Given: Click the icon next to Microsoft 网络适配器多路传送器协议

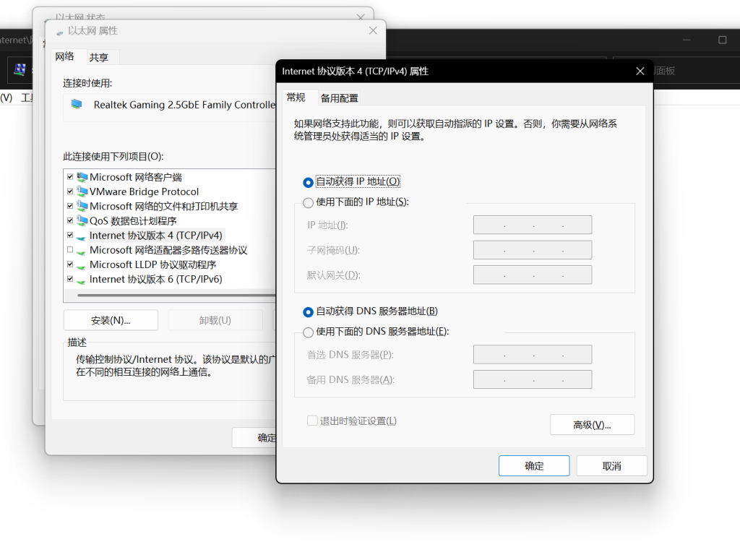Looking at the screenshot, I should (x=82, y=250).
